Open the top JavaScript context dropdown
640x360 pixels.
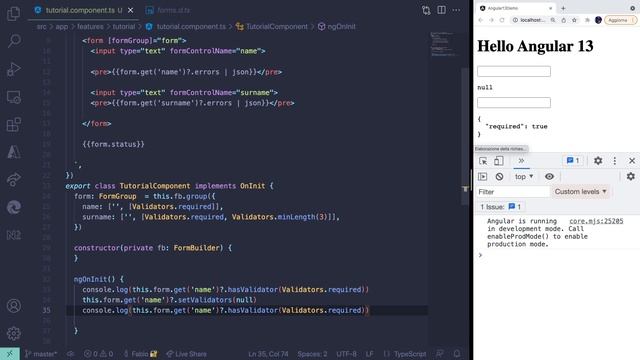(x=524, y=177)
